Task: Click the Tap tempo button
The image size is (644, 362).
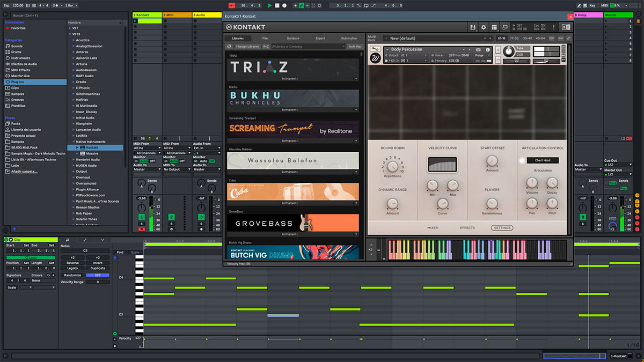Action: 6,5
